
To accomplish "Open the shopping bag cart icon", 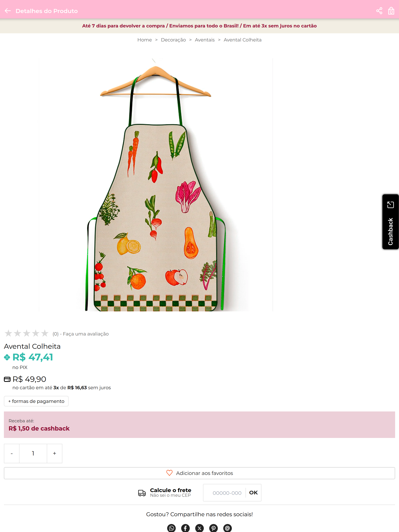I will 391,11.
